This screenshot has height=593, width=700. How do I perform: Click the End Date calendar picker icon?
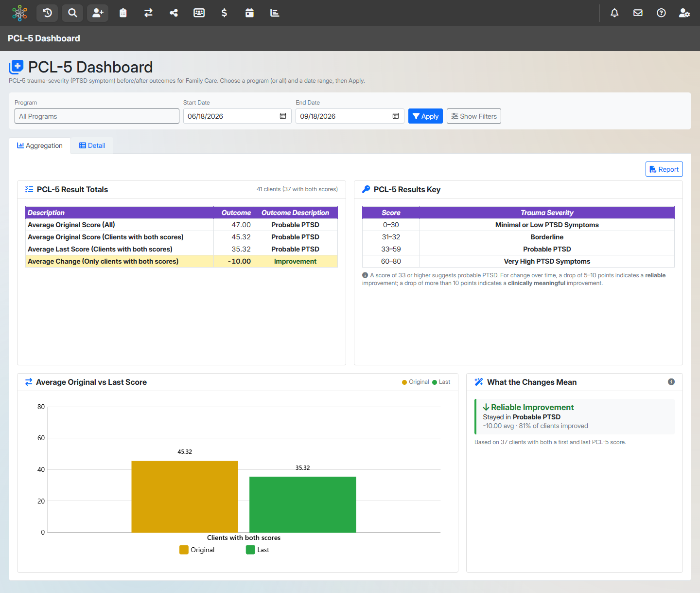point(396,116)
